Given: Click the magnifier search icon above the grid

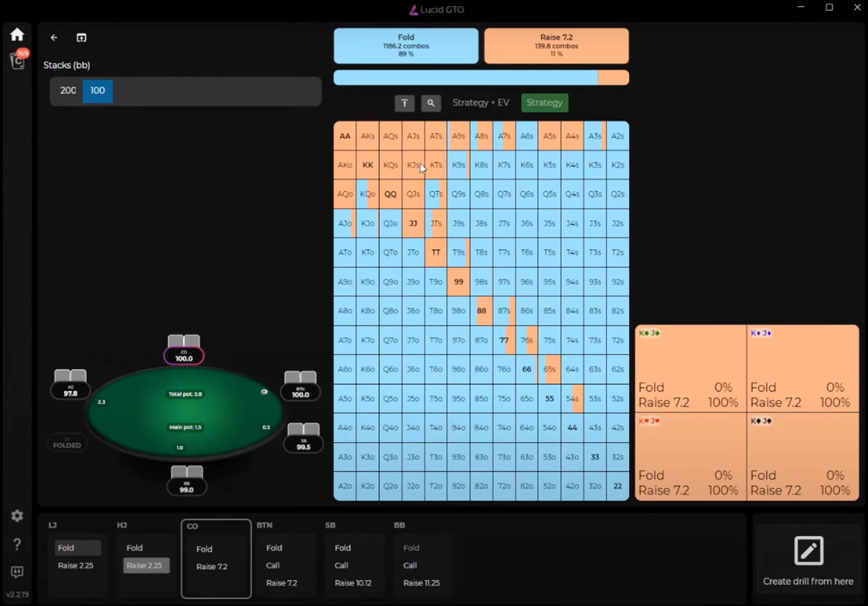Looking at the screenshot, I should point(431,103).
